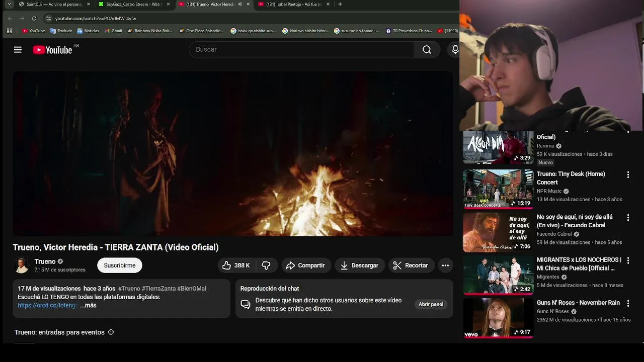Click chat replay bubble icon
The image size is (644, 362).
click(245, 304)
